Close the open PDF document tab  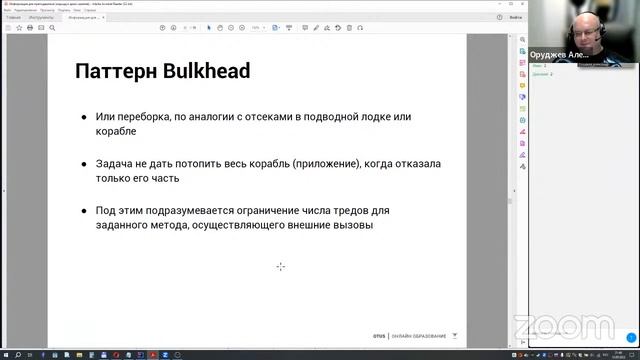(x=103, y=18)
